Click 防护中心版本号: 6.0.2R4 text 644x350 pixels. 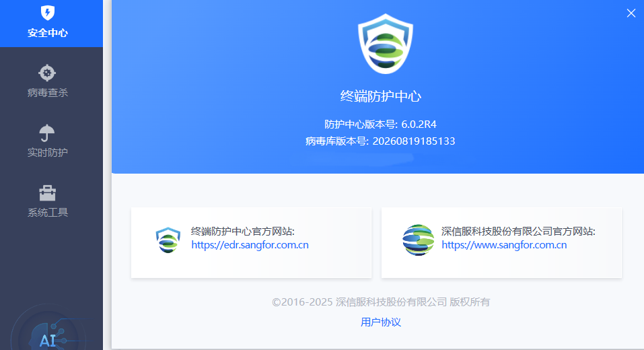point(380,124)
